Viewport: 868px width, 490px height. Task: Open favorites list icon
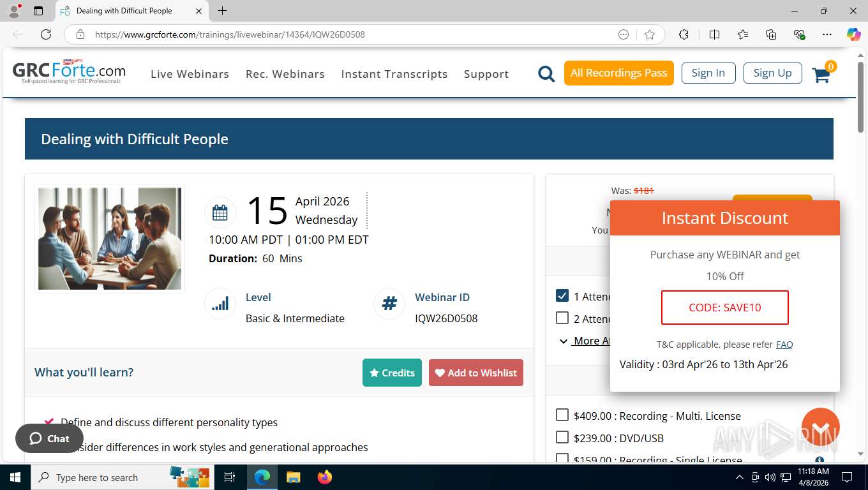743,34
